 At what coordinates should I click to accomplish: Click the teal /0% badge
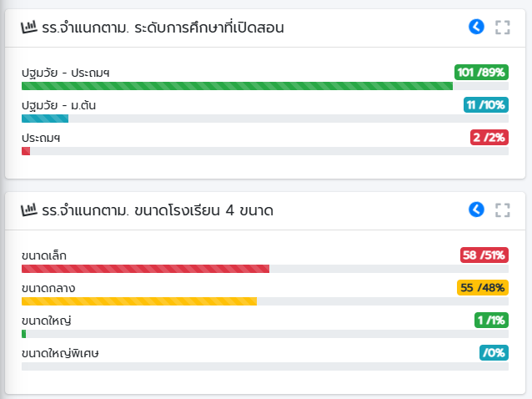494,353
